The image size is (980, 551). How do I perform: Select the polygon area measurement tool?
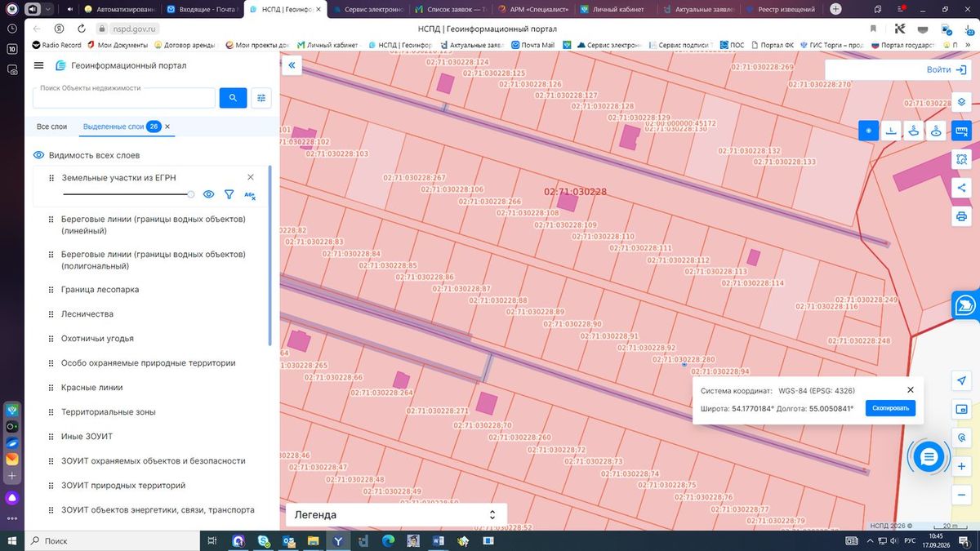914,131
